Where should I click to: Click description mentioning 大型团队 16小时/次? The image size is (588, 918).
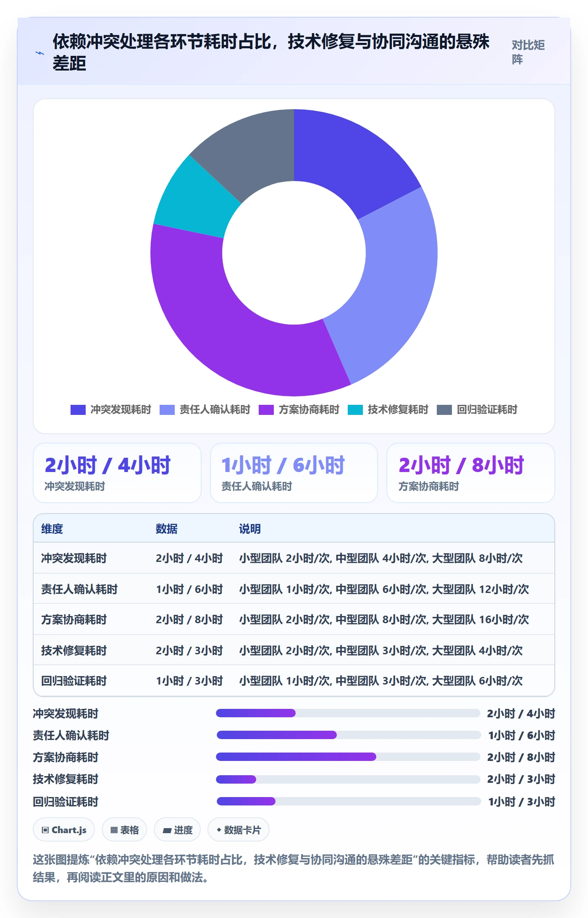[x=384, y=619]
